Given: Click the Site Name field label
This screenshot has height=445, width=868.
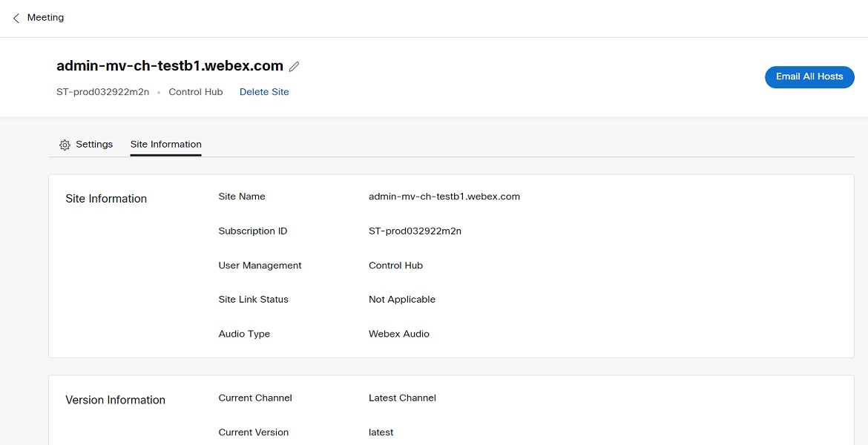Looking at the screenshot, I should [x=242, y=197].
